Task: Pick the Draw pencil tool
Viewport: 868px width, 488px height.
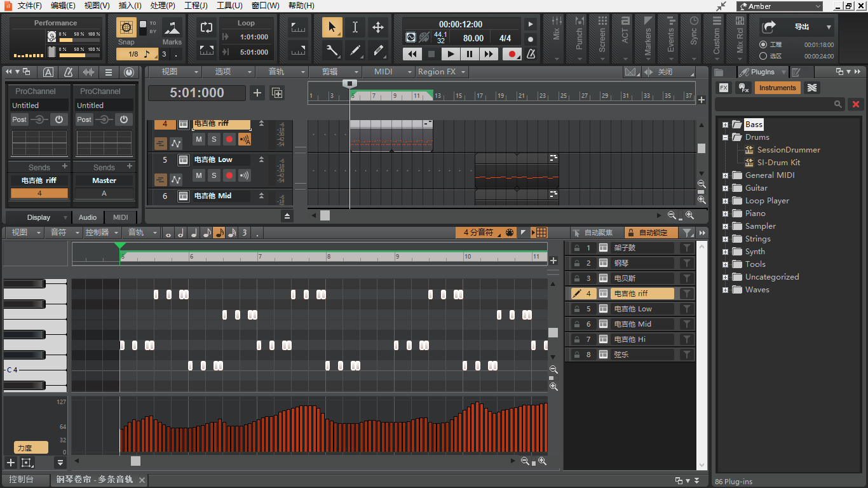Action: [x=355, y=50]
